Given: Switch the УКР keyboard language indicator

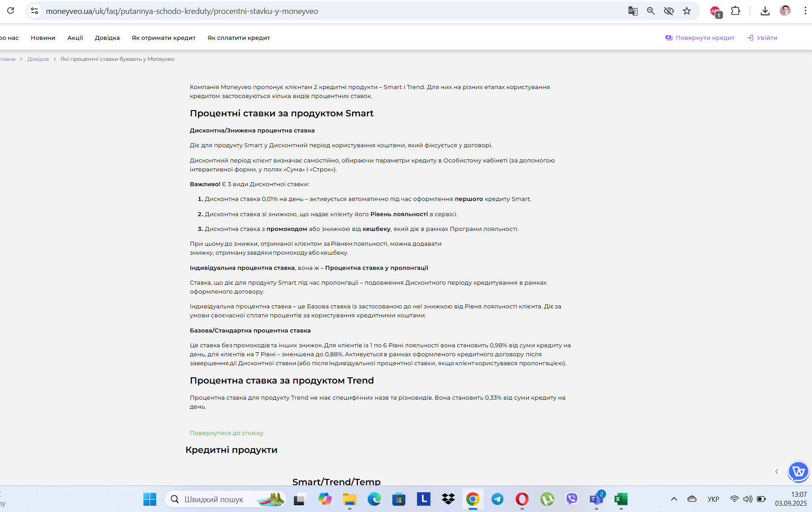Looking at the screenshot, I should (713, 499).
